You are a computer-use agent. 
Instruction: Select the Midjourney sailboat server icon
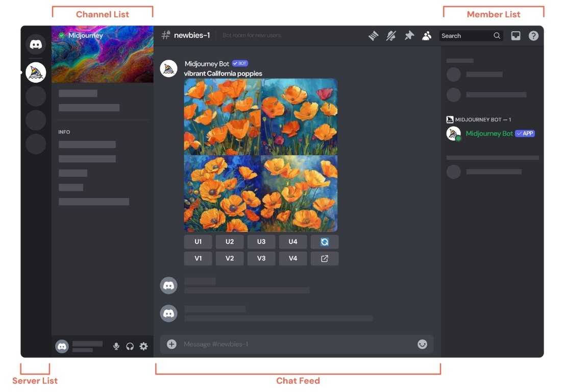(x=36, y=72)
